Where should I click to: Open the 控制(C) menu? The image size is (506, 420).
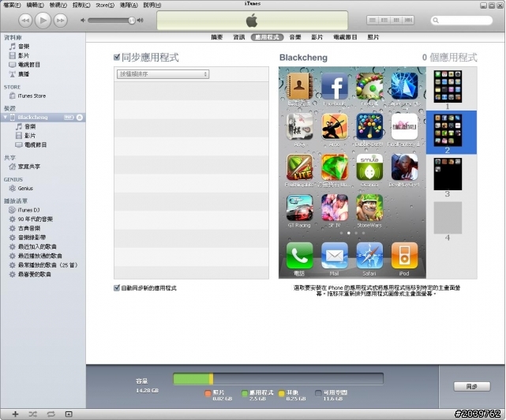81,6
